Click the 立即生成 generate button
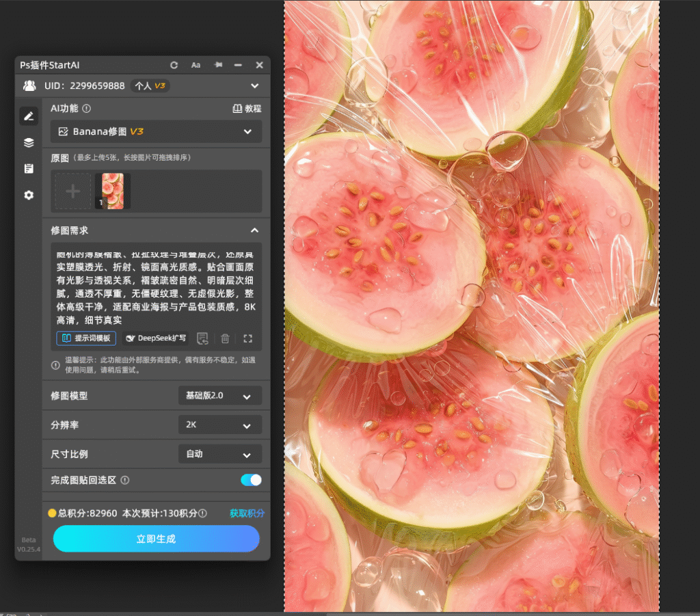The height and width of the screenshot is (616, 700). coord(156,539)
